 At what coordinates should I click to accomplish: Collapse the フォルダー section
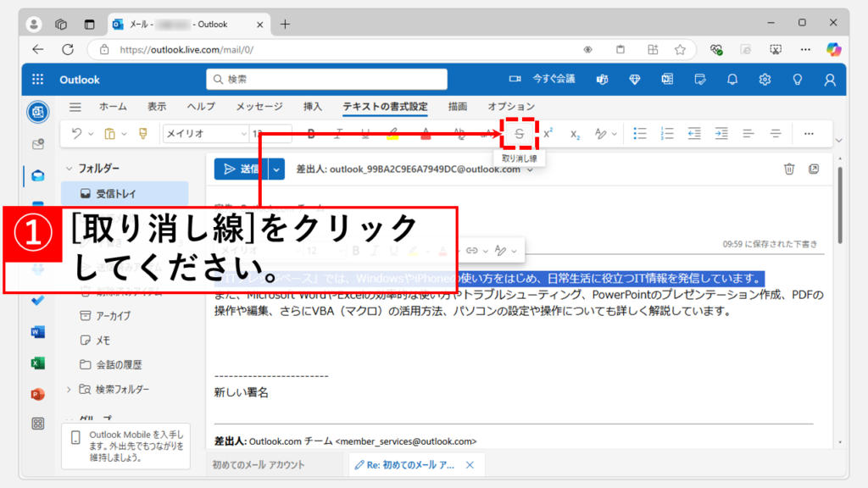point(69,169)
